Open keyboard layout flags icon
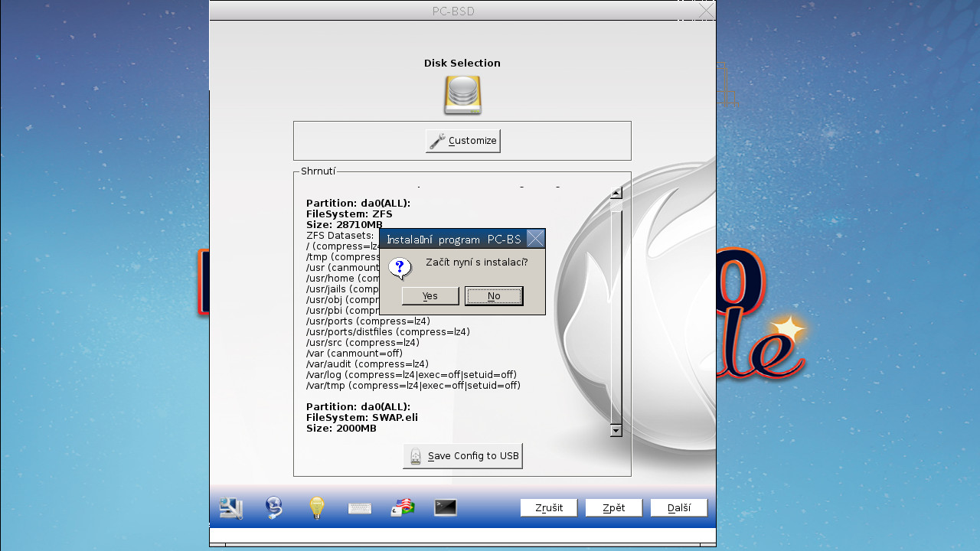 tap(403, 508)
